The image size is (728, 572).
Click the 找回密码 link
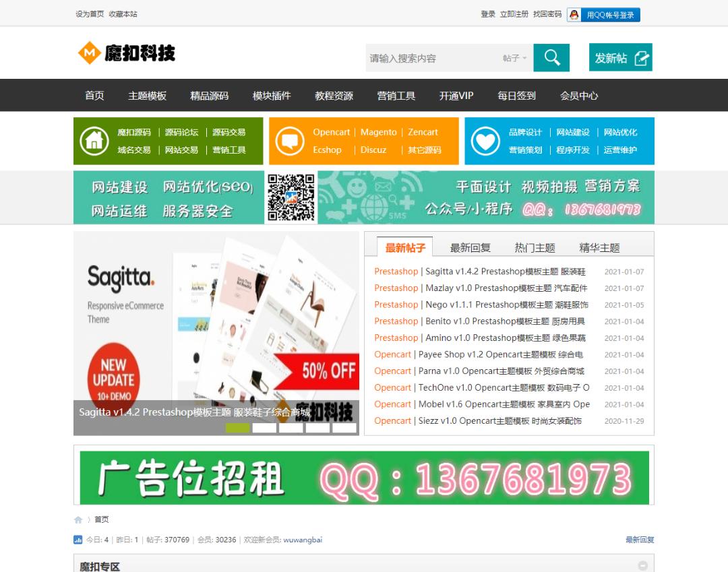547,14
